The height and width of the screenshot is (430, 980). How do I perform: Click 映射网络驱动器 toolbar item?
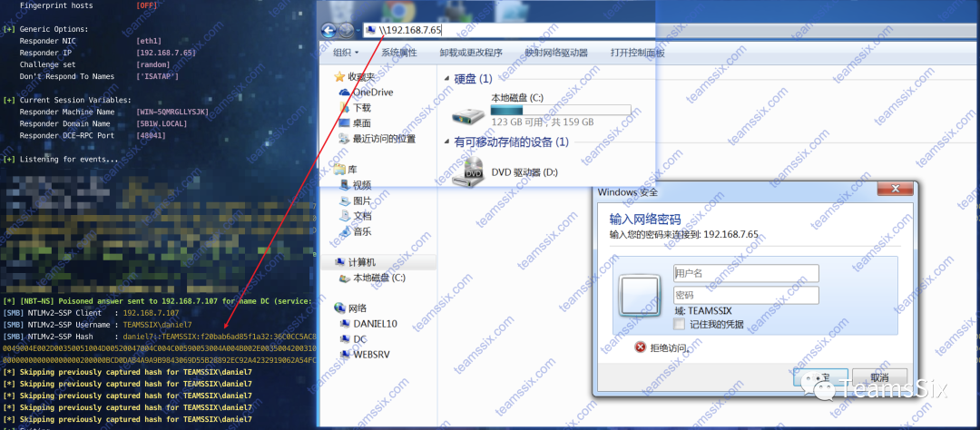[556, 54]
